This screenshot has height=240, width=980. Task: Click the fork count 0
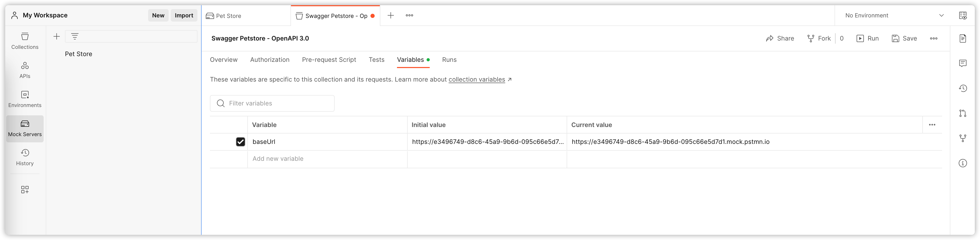(x=842, y=38)
